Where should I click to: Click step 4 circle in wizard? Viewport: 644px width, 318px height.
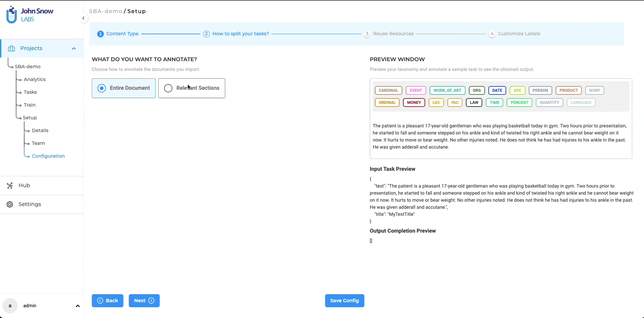pos(492,34)
